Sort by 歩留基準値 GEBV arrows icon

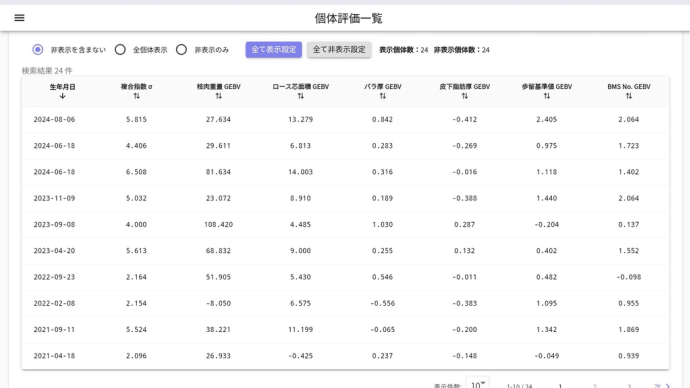coord(547,96)
